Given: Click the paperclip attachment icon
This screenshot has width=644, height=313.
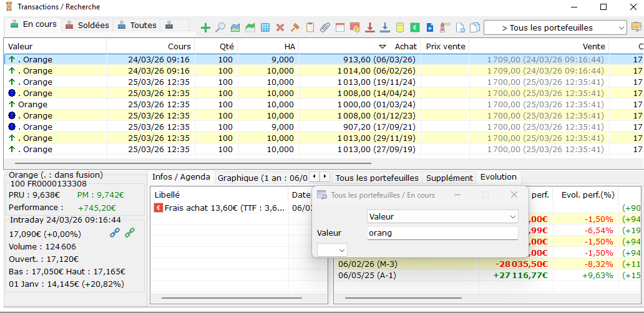Looking at the screenshot, I should point(325,28).
